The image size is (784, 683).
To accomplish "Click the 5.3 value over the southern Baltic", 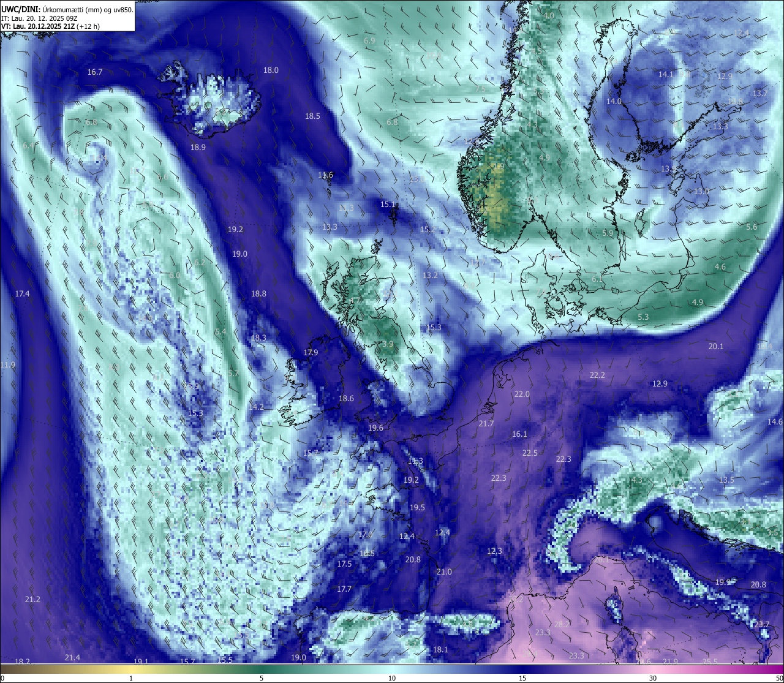I will click(x=643, y=317).
